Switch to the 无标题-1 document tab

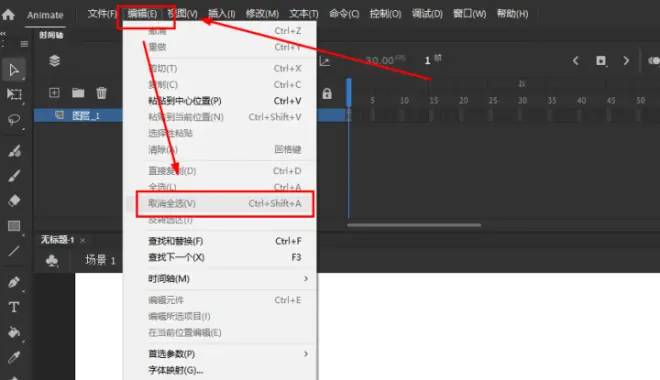(57, 240)
